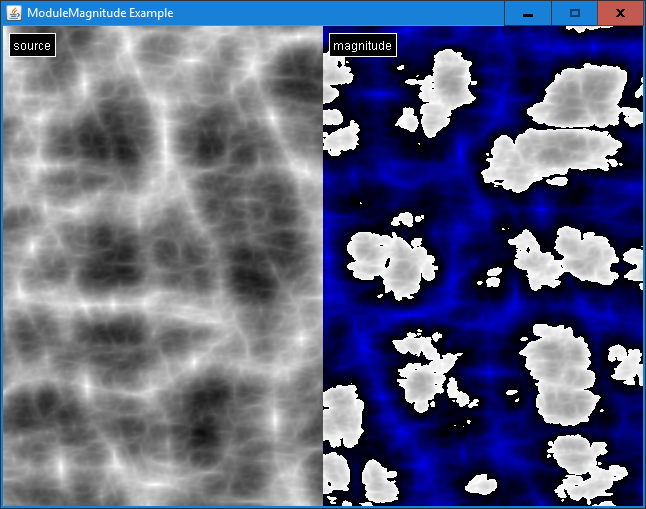646x509 pixels.
Task: Maximize the ModuleMagnitude Example window
Action: pyautogui.click(x=574, y=13)
